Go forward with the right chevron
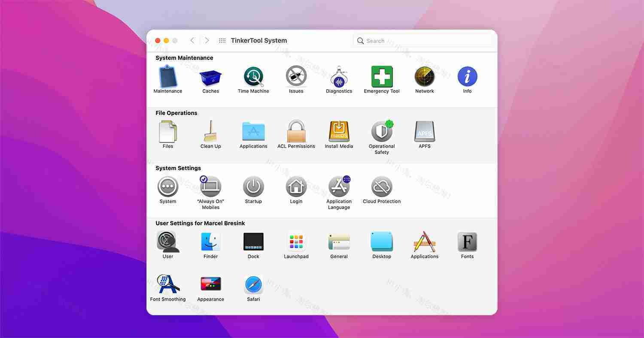The height and width of the screenshot is (338, 644). 207,40
